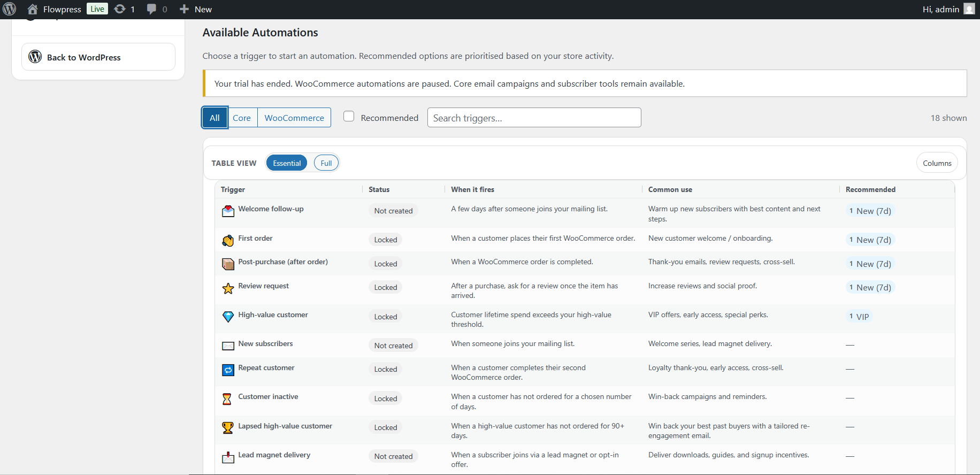Click the Post-purchase package icon

pos(228,264)
